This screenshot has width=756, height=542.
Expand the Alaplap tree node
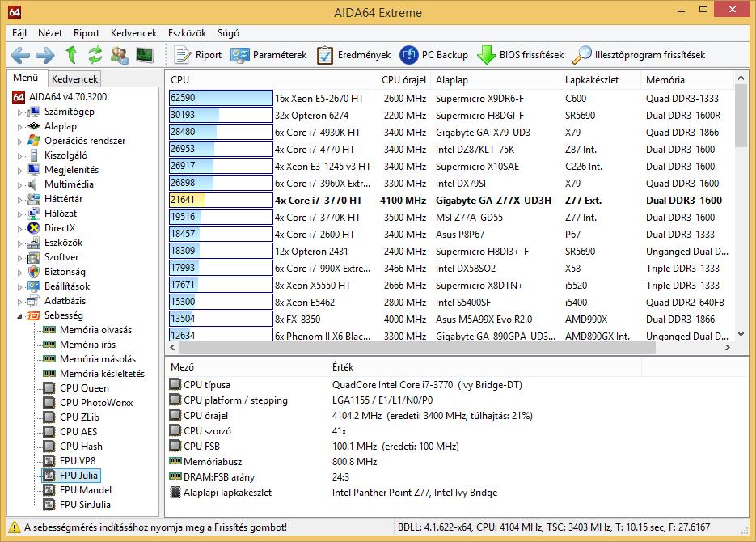[x=19, y=127]
